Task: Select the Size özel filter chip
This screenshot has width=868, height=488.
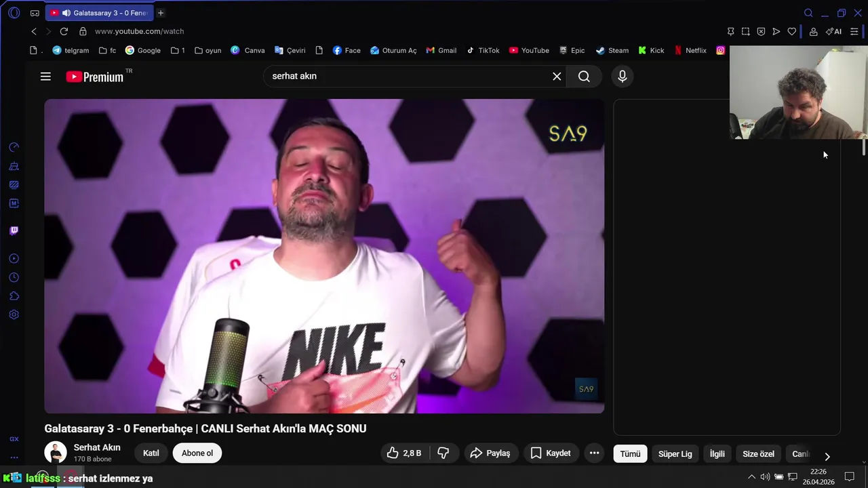Action: (758, 454)
